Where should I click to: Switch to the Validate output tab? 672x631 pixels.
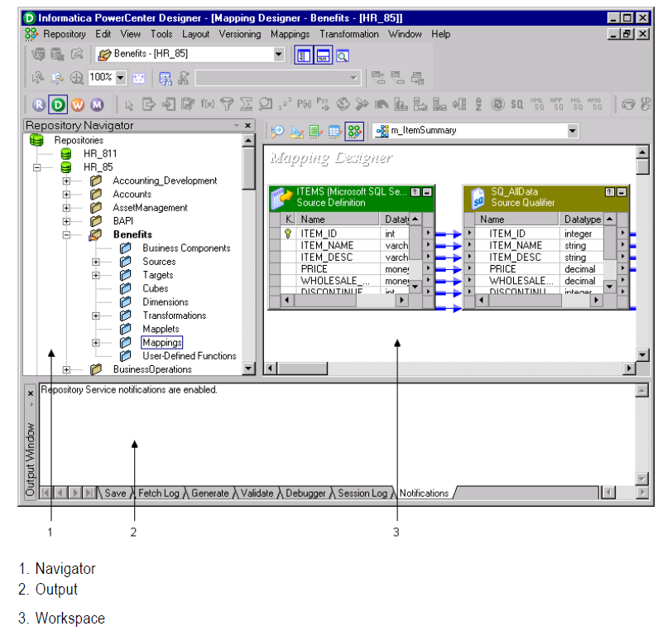click(257, 494)
